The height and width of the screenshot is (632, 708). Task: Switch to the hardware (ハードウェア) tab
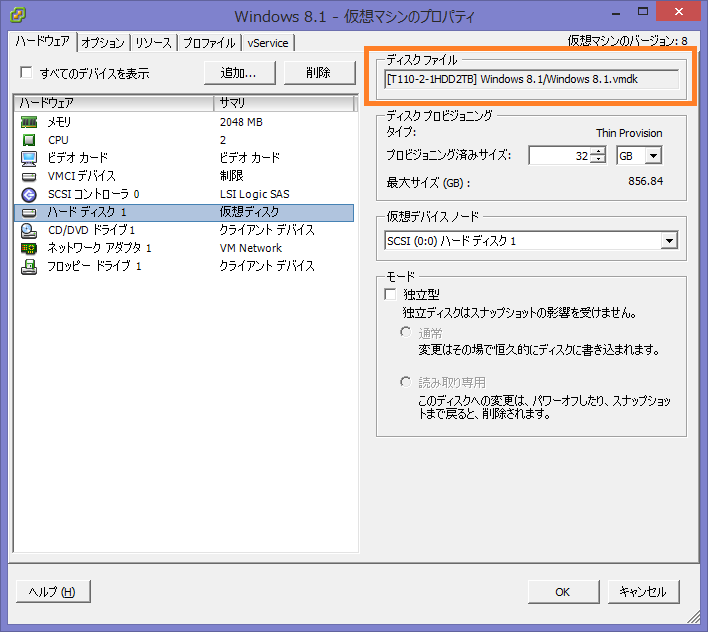tap(42, 42)
